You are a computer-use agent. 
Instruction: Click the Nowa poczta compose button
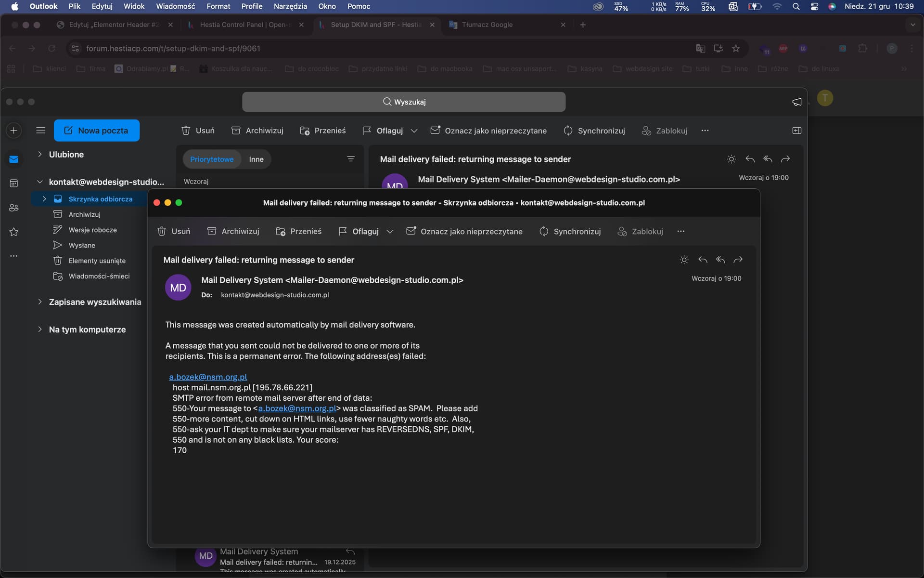[97, 131]
